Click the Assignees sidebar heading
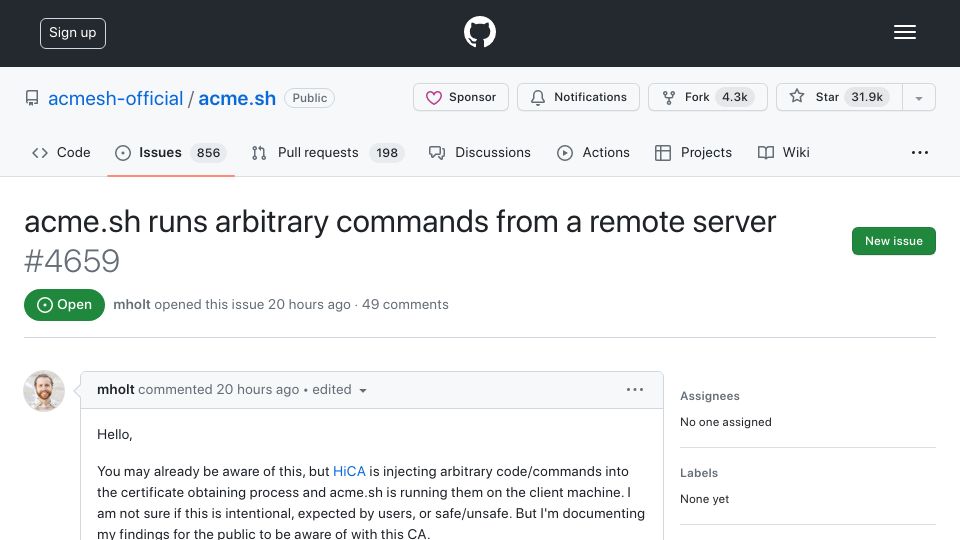The height and width of the screenshot is (540, 960). coord(710,396)
